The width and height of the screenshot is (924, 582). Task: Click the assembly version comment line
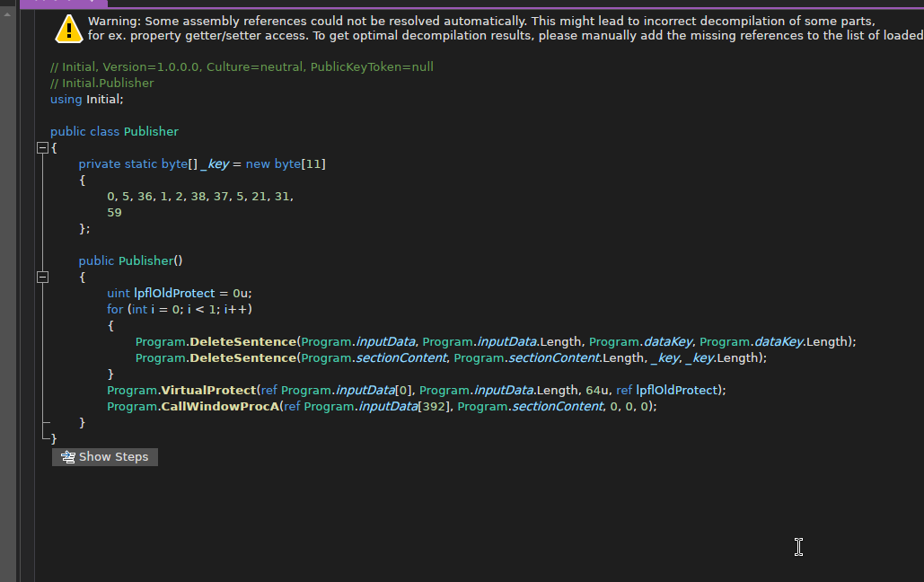tap(242, 67)
